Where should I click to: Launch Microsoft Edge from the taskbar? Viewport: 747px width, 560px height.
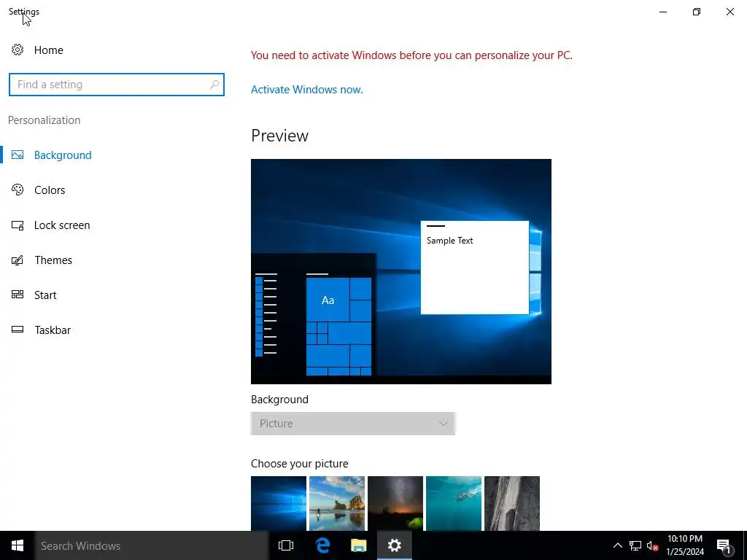pyautogui.click(x=323, y=545)
